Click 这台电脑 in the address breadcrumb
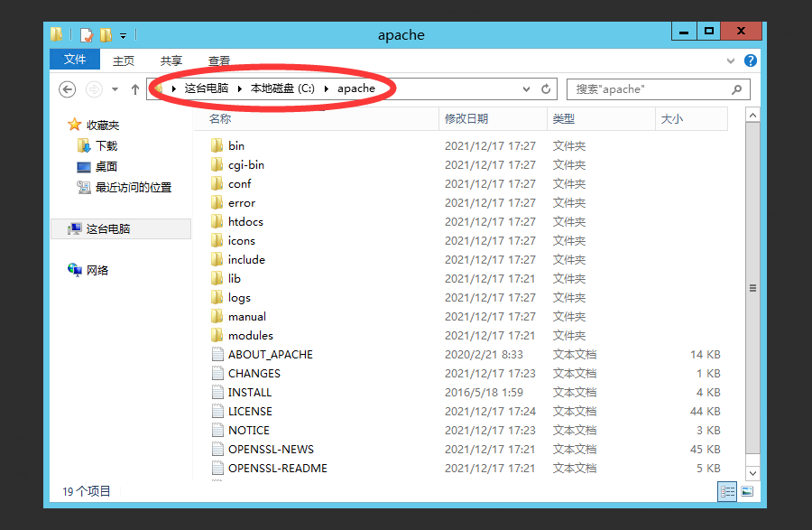Viewport: 812px width, 530px height. pos(207,88)
